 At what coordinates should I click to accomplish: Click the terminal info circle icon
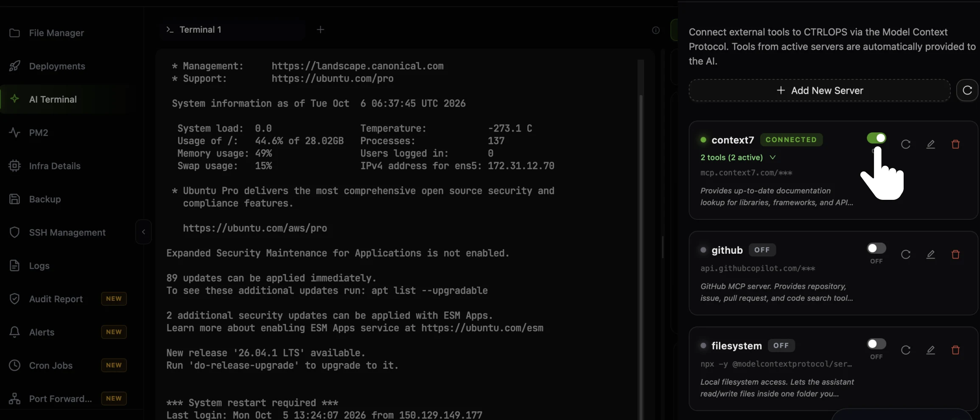pyautogui.click(x=656, y=30)
